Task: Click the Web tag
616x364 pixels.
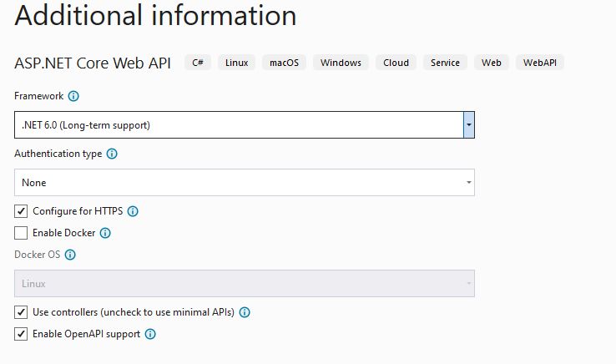Action: click(492, 63)
